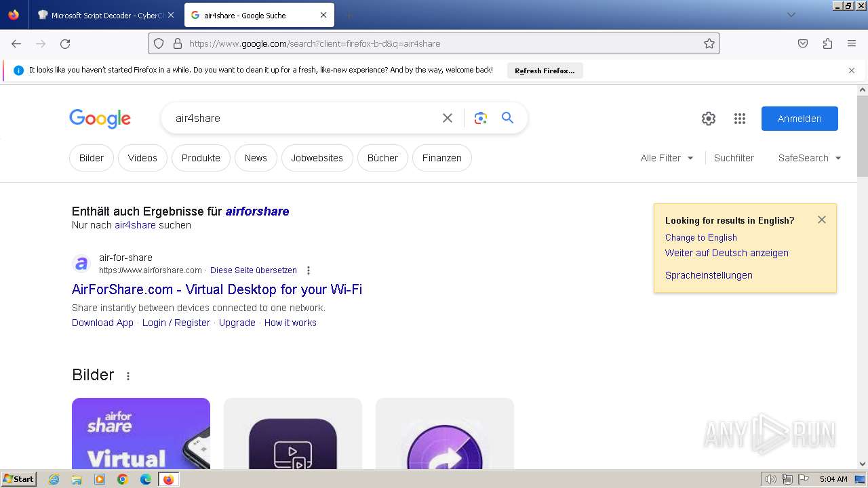Open the dark purple video-icon image thumbnail
This screenshot has height=488, width=868.
point(293,433)
